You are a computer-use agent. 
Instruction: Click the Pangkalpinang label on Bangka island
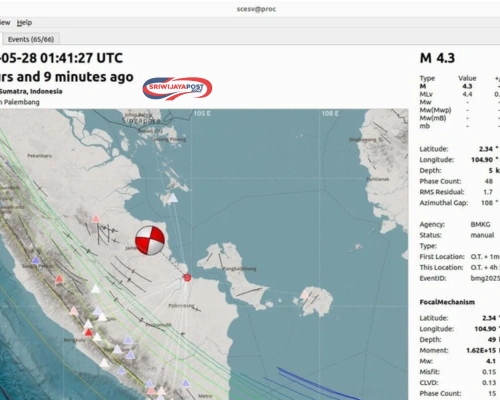coord(240,268)
